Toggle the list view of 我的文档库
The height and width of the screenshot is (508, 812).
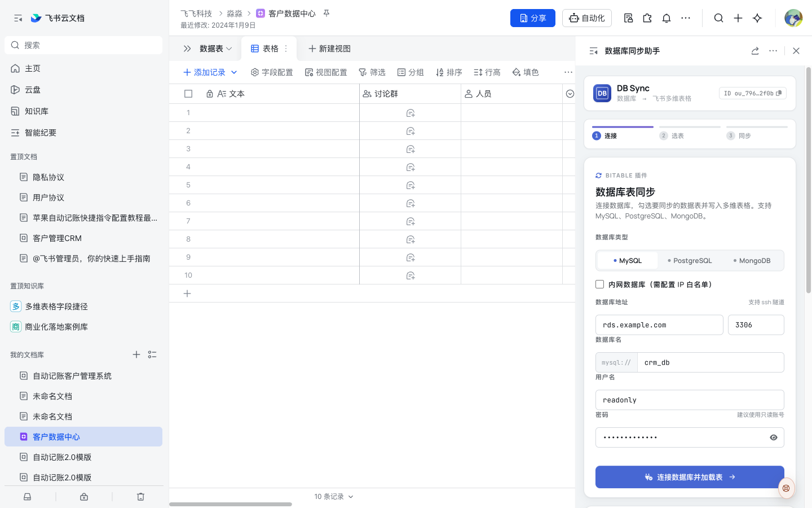[152, 354]
